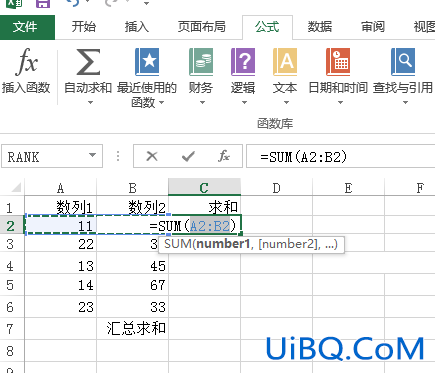The image size is (435, 373).
Task: Confirm formula with the checkmark icon
Action: pyautogui.click(x=188, y=156)
